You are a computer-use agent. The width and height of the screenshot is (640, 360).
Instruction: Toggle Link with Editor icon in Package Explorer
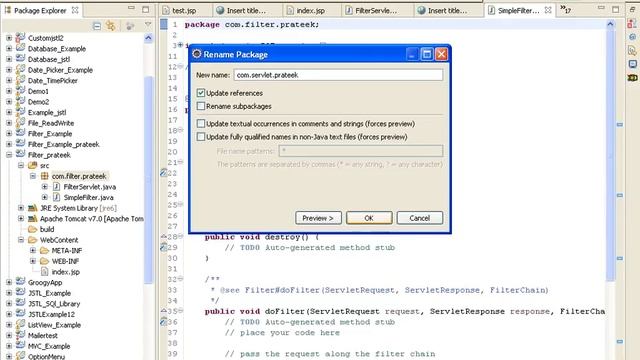(x=111, y=26)
